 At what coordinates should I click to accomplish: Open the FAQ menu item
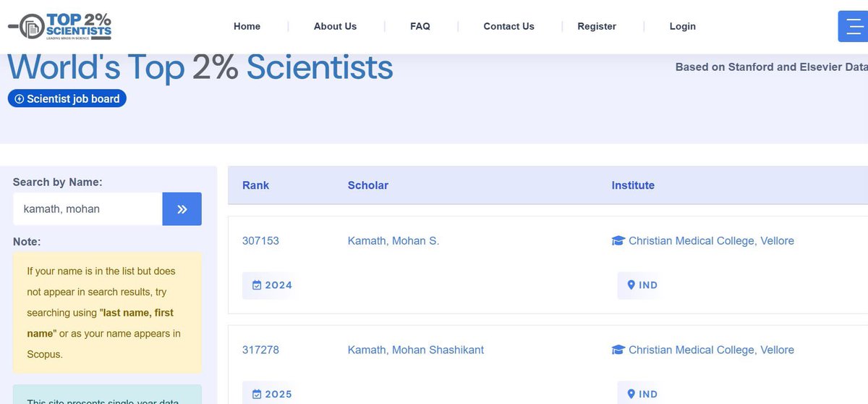click(420, 26)
